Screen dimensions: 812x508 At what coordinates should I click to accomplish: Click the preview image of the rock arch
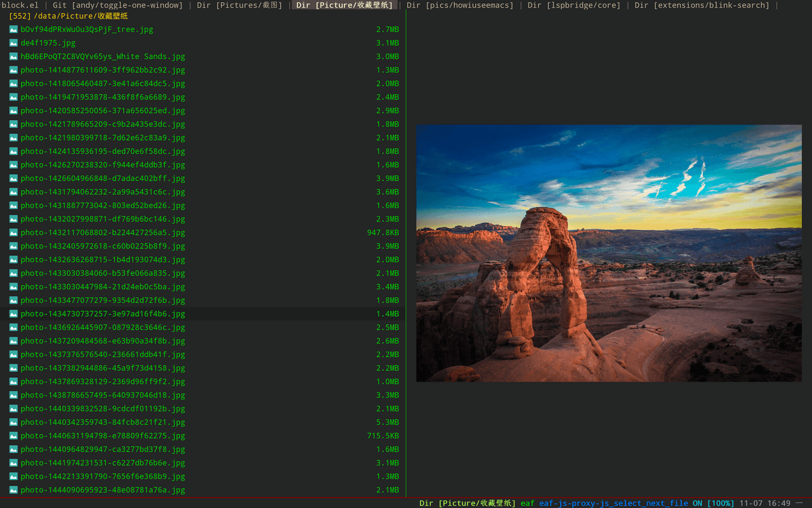point(609,253)
